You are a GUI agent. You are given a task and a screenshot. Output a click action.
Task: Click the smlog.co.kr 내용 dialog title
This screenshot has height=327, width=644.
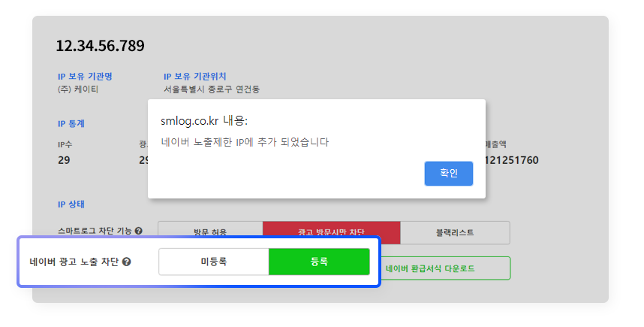[x=204, y=121]
